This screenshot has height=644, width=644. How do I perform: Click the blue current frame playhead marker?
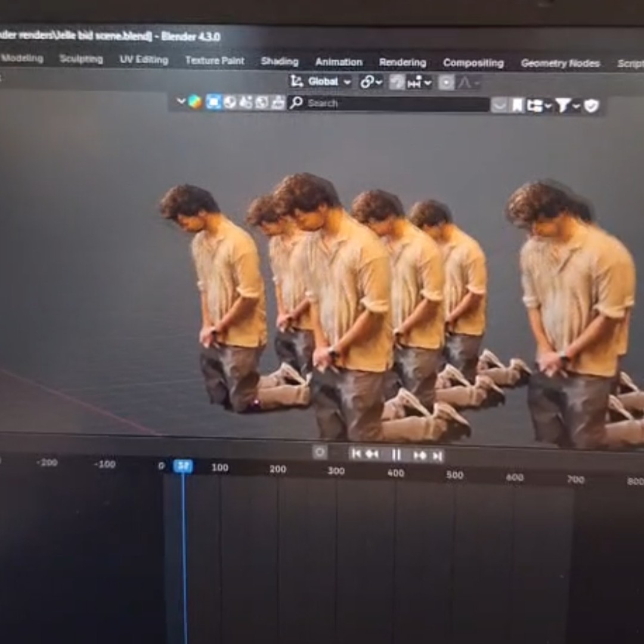[183, 466]
